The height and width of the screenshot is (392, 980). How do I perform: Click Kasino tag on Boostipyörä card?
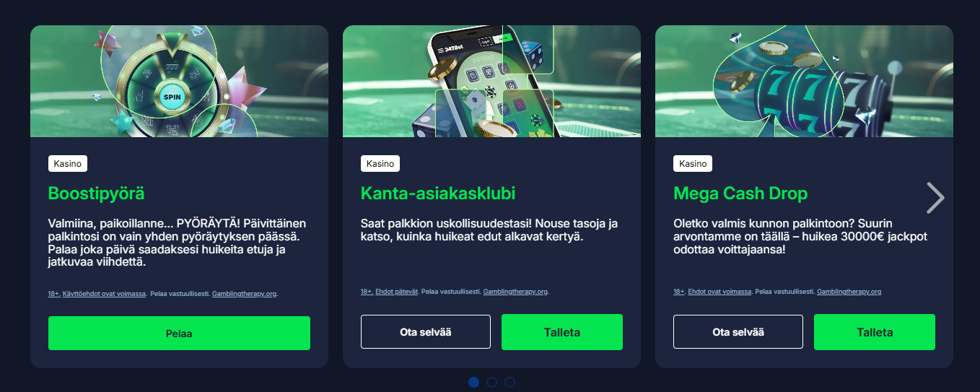point(68,164)
